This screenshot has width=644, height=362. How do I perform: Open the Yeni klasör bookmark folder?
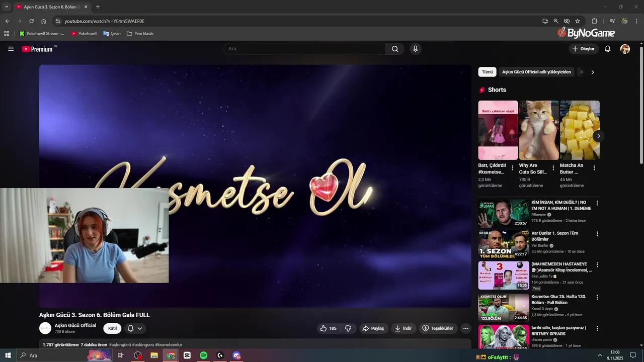coord(140,34)
